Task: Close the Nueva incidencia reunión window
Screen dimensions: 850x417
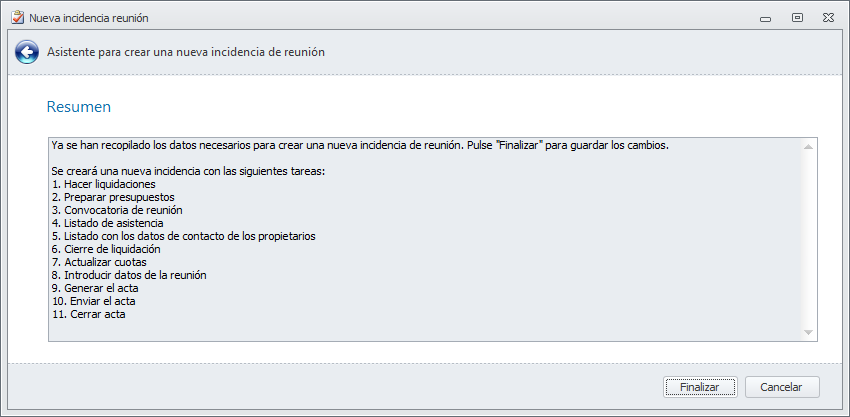Action: pyautogui.click(x=828, y=18)
